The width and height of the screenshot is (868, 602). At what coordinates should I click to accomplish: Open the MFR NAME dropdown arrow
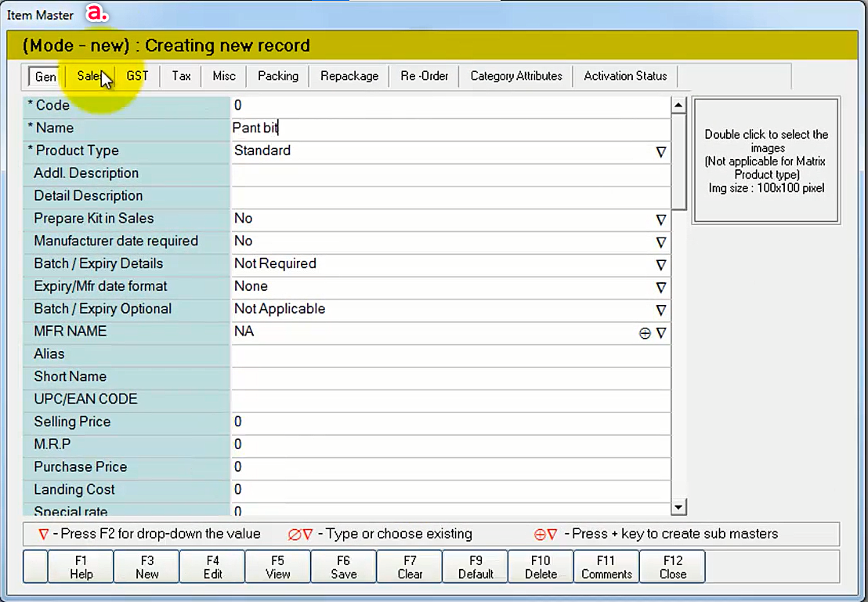[x=661, y=333]
